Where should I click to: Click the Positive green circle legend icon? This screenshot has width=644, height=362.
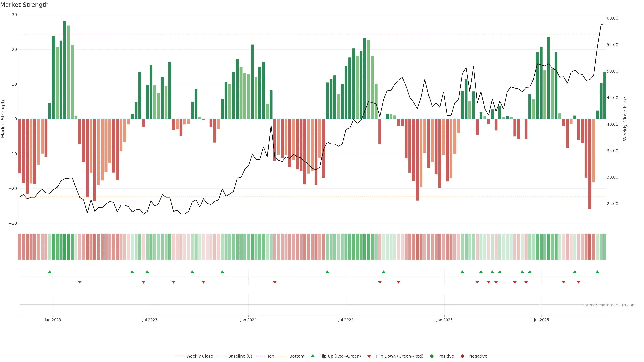tap(432, 356)
